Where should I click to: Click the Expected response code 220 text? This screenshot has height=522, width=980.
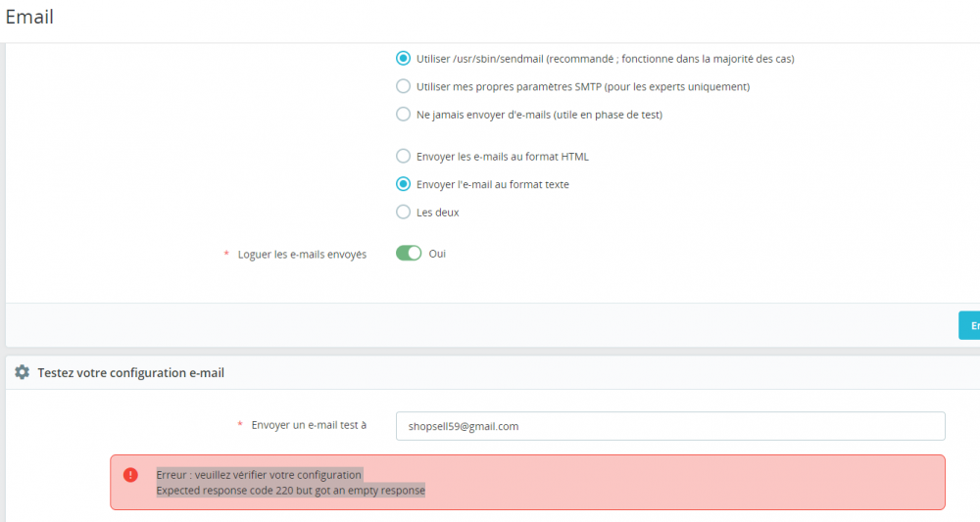point(291,490)
